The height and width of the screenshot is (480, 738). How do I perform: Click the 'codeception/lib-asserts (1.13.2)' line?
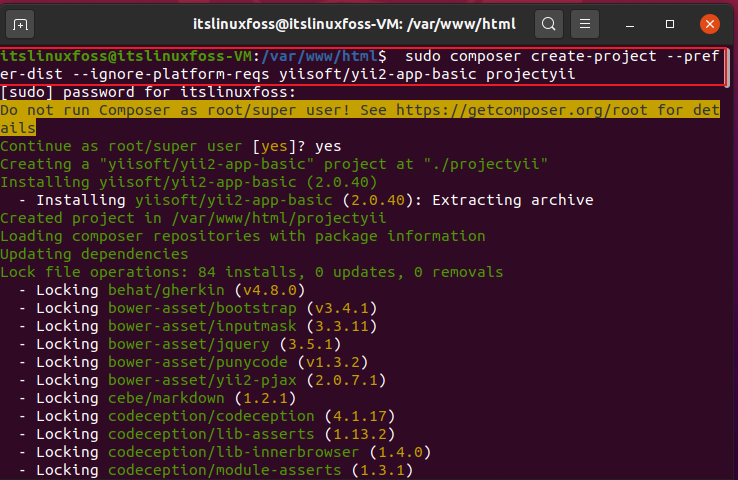[x=207, y=434]
